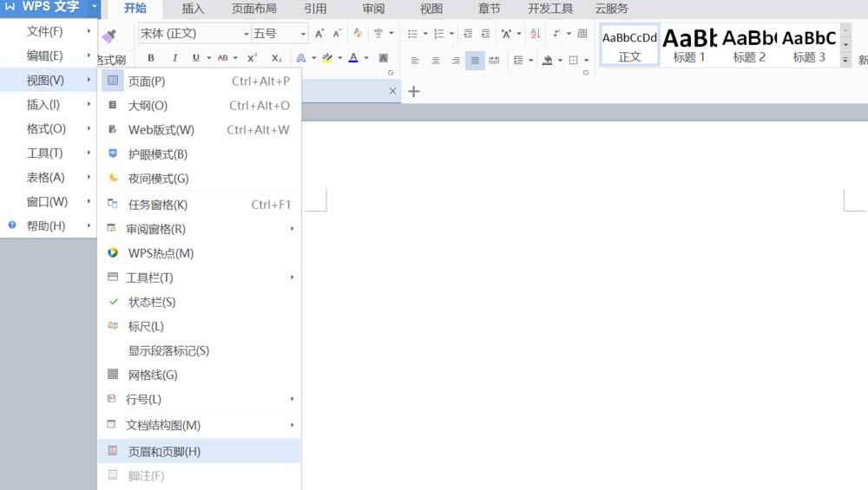Choose 护眼模式(B) eye protection mode
The width and height of the screenshot is (868, 490).
(x=157, y=154)
